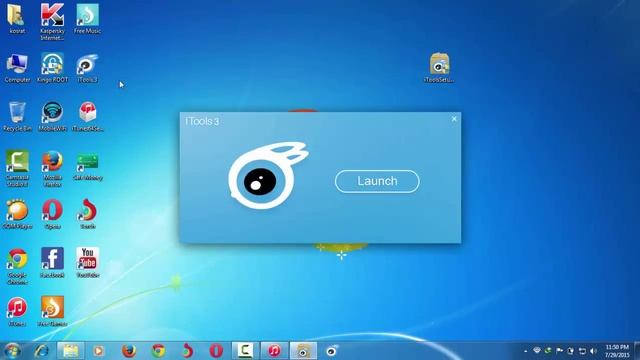
Task: Open the kosrat user folder on desktop
Action: pyautogui.click(x=17, y=18)
